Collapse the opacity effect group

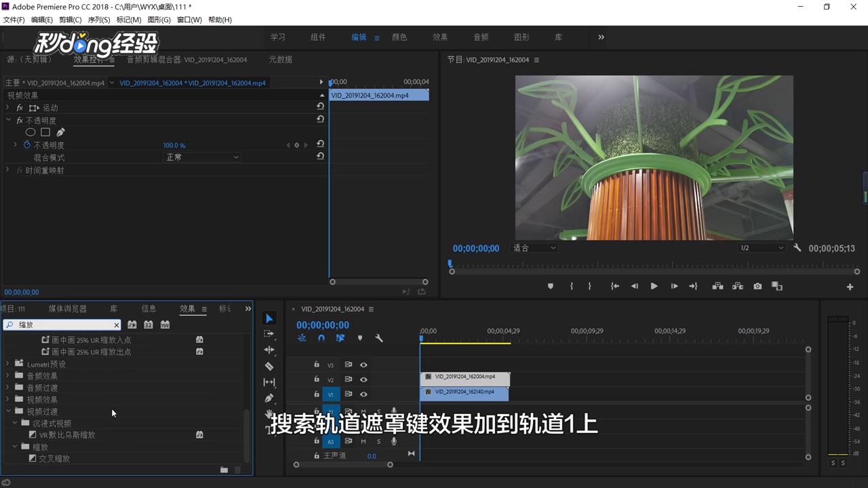[8, 120]
